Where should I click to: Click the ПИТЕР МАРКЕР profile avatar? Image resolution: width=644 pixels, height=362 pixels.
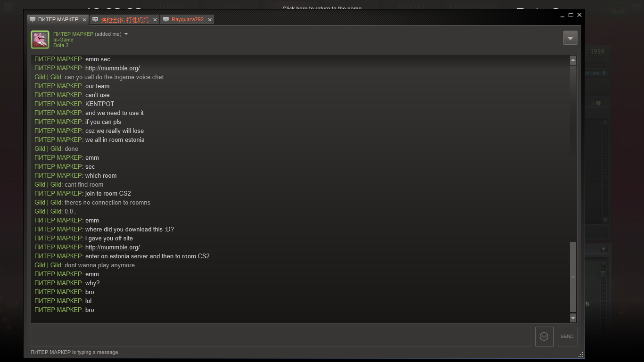tap(40, 40)
